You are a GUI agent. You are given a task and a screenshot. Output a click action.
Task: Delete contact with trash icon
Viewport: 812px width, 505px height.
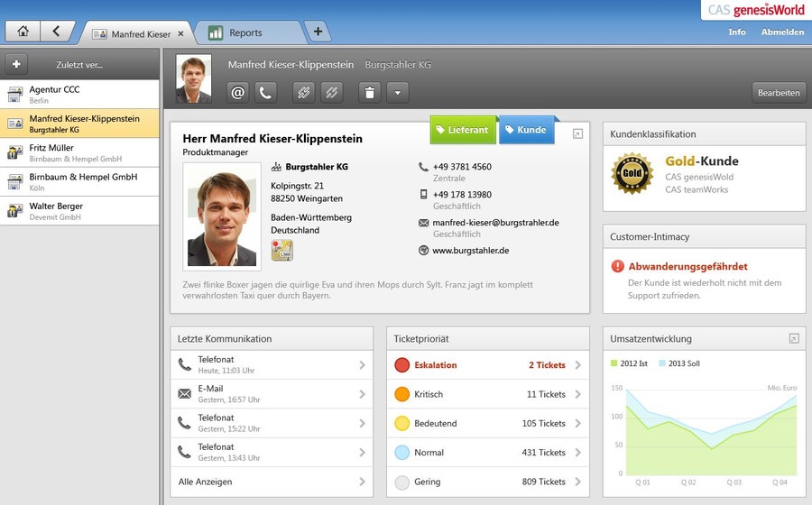[x=370, y=93]
